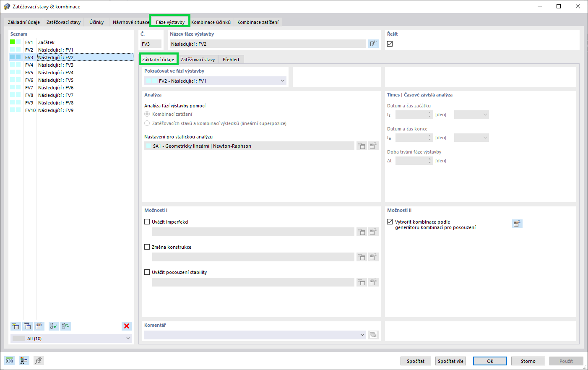Click stepper arrows of ts field
Screen dimensions: 588x370
pos(430,115)
